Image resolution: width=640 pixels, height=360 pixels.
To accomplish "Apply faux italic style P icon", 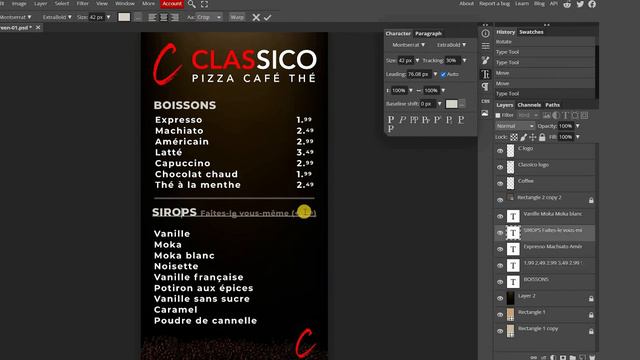I will pos(402,120).
